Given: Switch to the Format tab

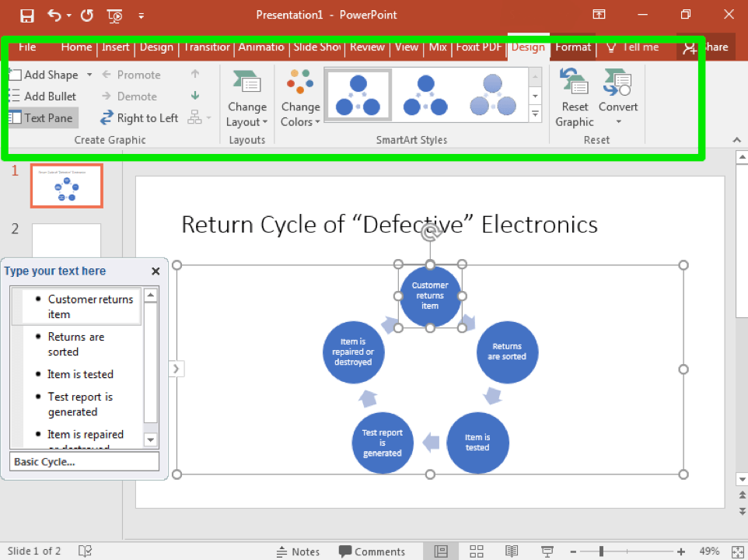Looking at the screenshot, I should coord(573,47).
